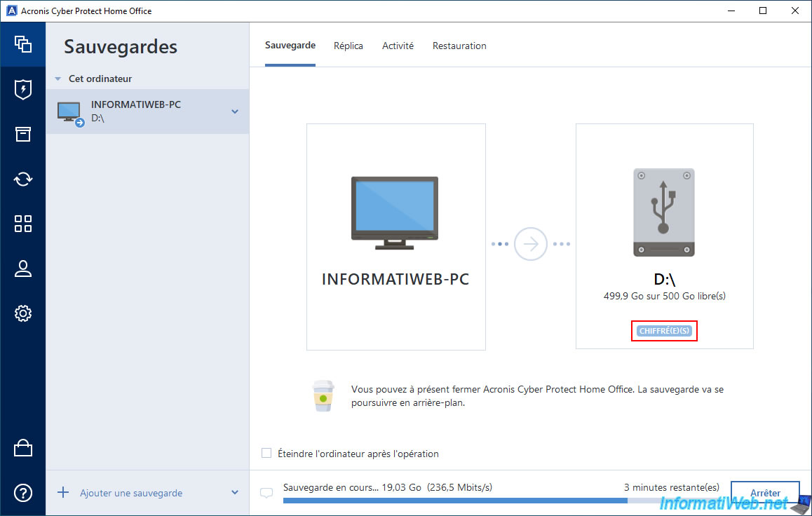
Task: Select the D:\ USB drive destination panel
Action: click(665, 236)
